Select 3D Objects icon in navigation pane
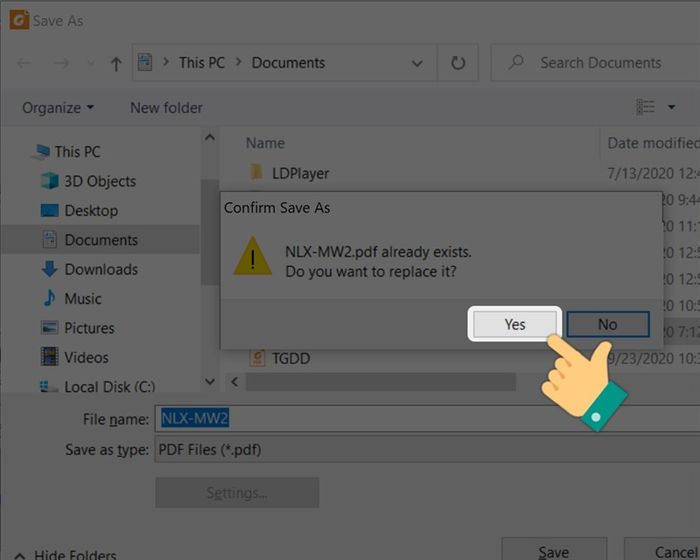Viewport: 700px width, 560px height. 49,181
